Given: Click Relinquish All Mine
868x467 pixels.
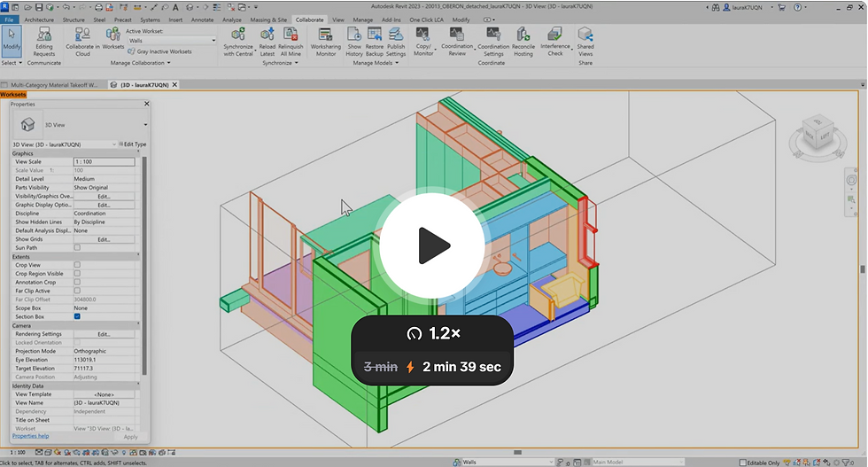Looking at the screenshot, I should pos(291,43).
